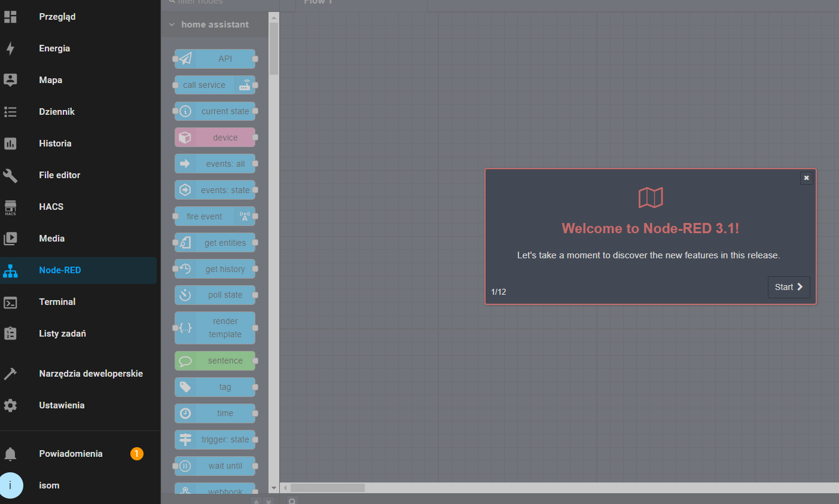Select the poll state node
The image size is (839, 504).
coord(215,295)
